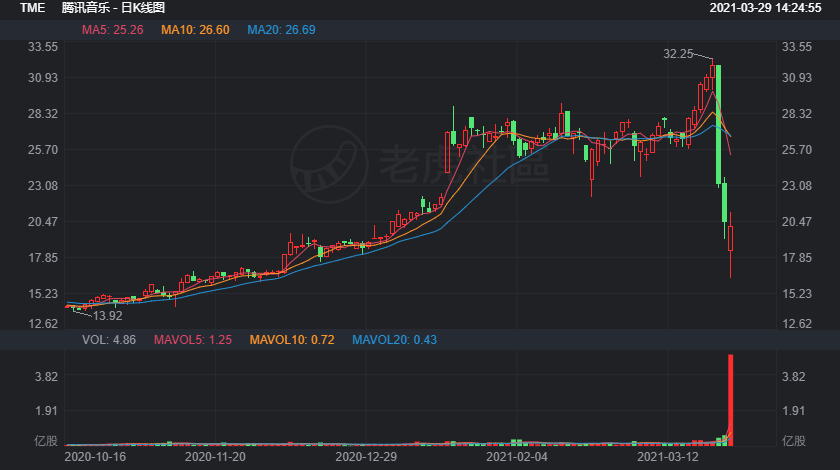
Task: Click the 腾讯音乐 - 日K线图 title
Action: [113, 8]
